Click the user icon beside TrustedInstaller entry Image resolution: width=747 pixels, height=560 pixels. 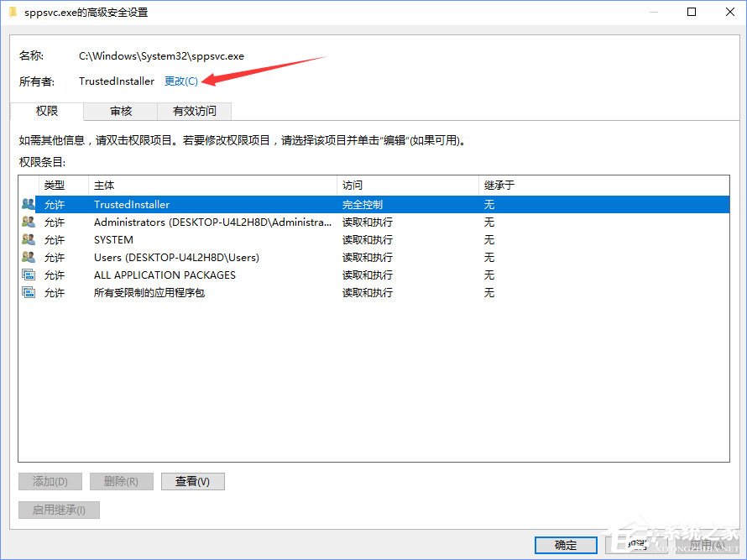pos(28,204)
